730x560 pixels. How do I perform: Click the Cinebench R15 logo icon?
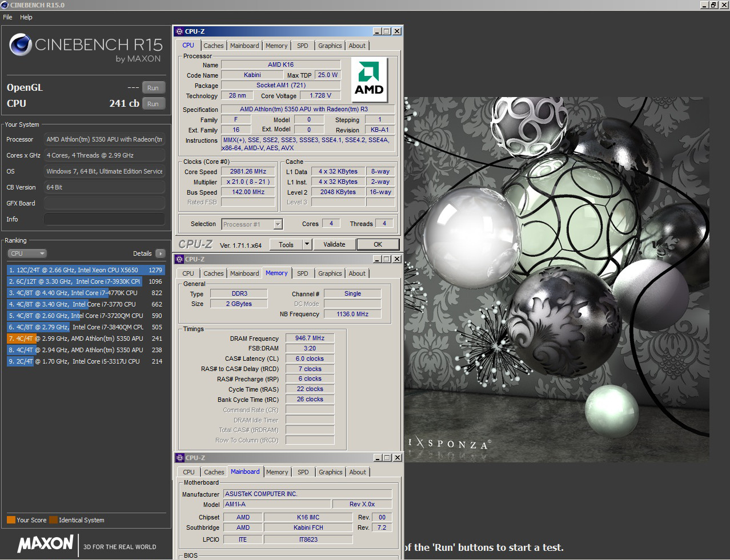click(21, 45)
